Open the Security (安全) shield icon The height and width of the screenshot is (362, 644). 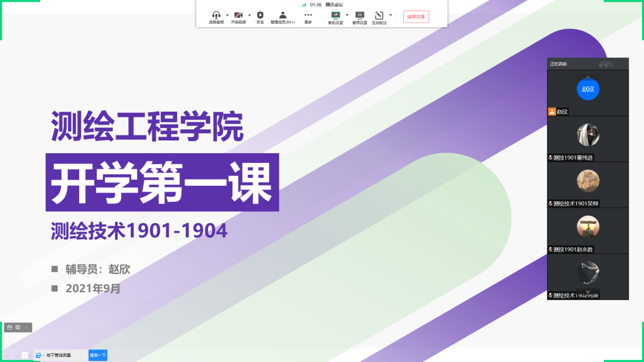260,15
